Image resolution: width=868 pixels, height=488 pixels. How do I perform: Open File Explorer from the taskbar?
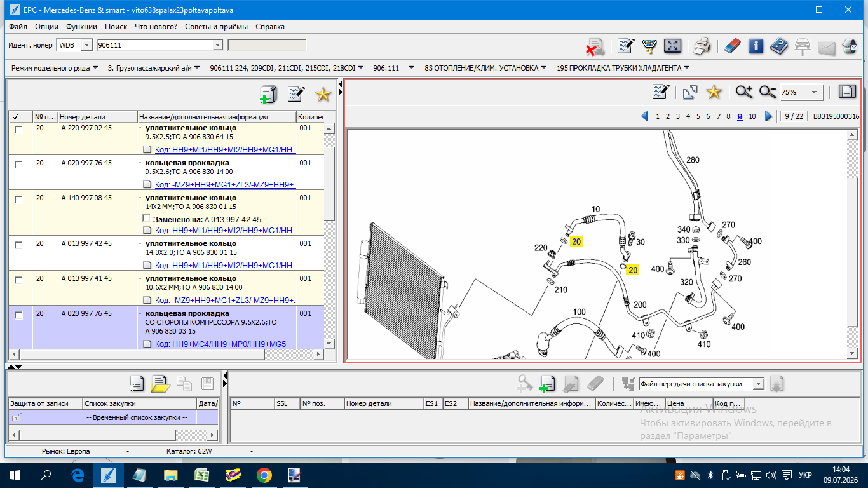pyautogui.click(x=171, y=475)
